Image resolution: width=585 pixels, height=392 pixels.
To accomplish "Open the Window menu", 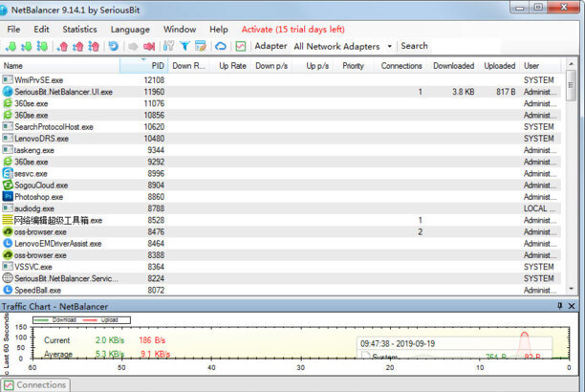I will (180, 29).
